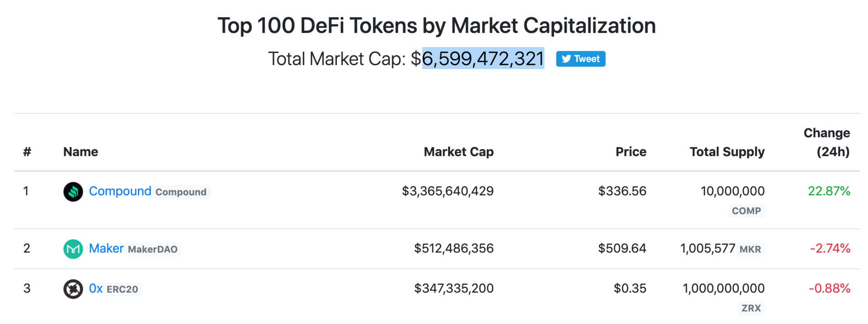
Task: Click the Twitter bird on Tweet button
Action: [x=566, y=59]
